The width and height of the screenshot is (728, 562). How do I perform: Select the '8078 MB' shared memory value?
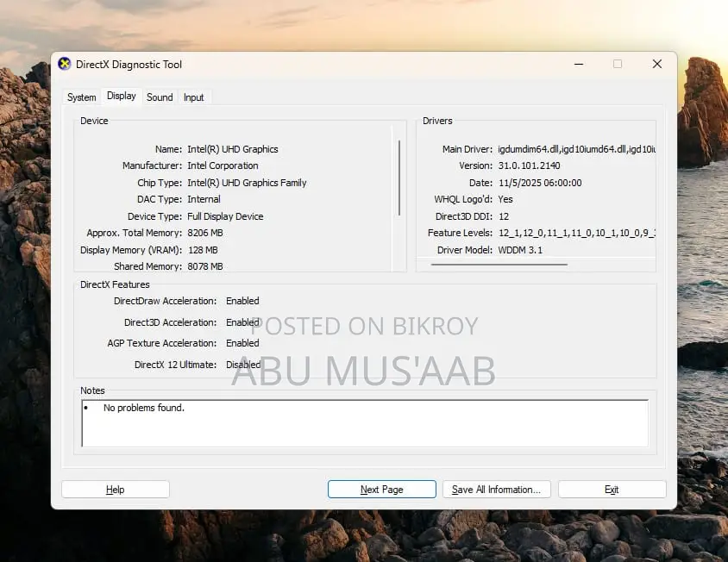[x=205, y=266]
